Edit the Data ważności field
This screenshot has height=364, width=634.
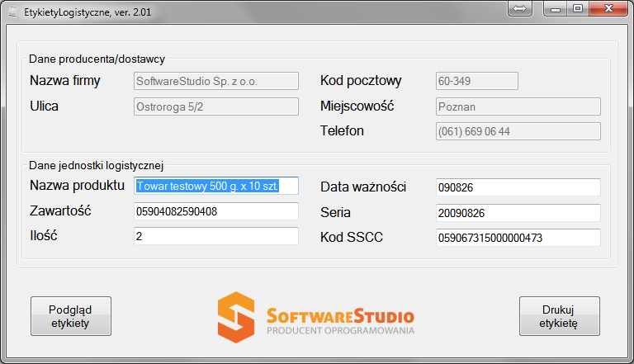[x=518, y=187]
